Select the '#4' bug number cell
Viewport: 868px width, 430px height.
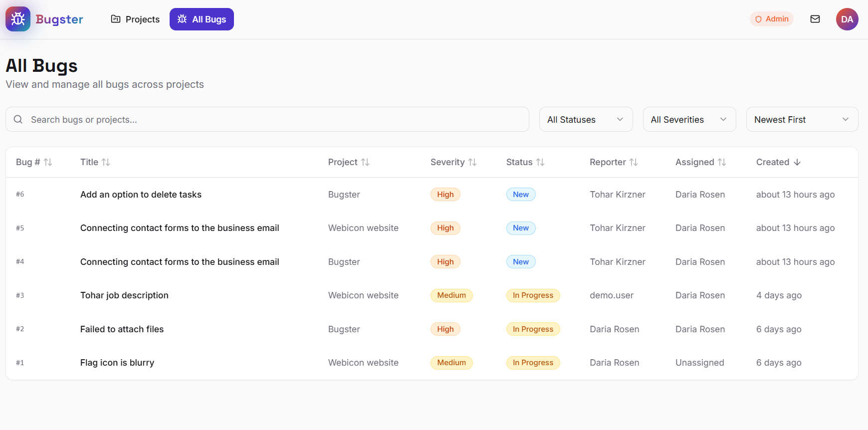click(20, 261)
